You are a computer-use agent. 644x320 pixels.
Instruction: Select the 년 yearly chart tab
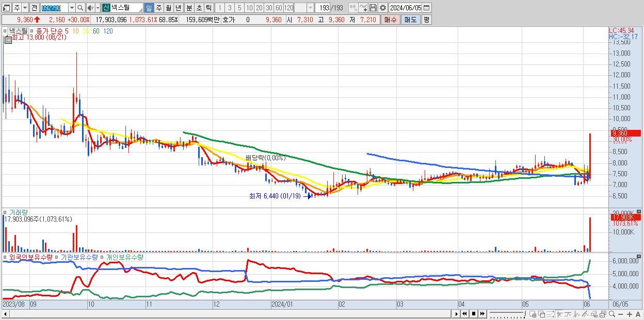pos(178,8)
